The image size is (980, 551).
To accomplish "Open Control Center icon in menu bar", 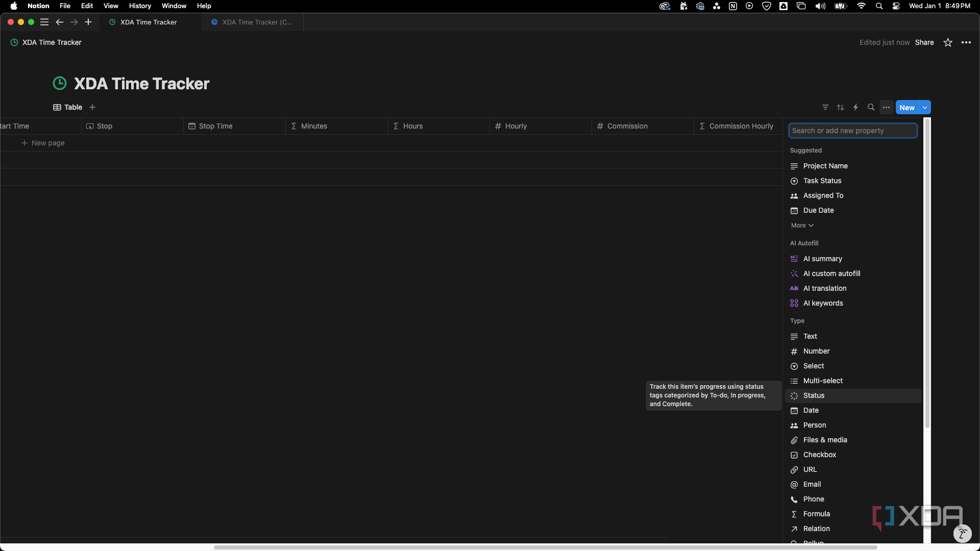I will click(896, 6).
